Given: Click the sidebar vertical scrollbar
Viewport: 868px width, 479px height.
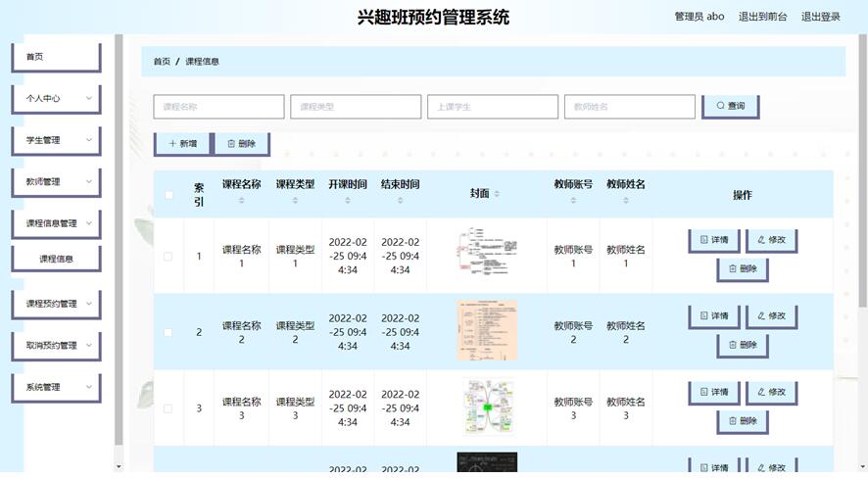Looking at the screenshot, I should click(119, 239).
